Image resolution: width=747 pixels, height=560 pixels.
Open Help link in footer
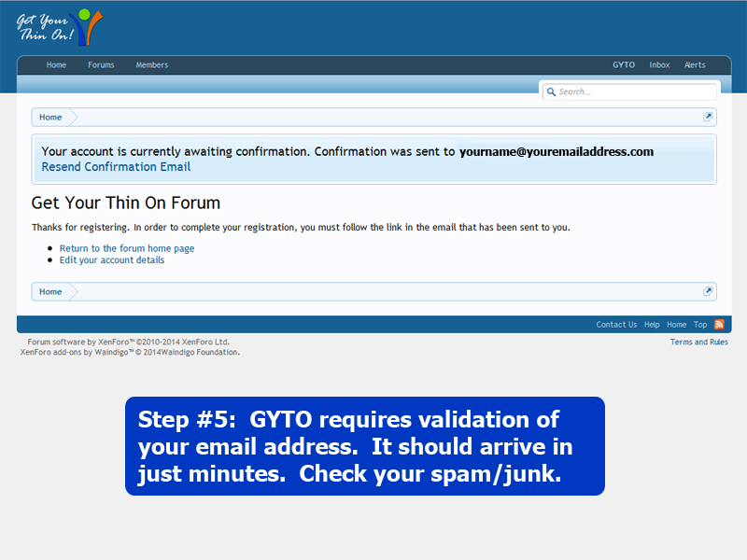[652, 325]
